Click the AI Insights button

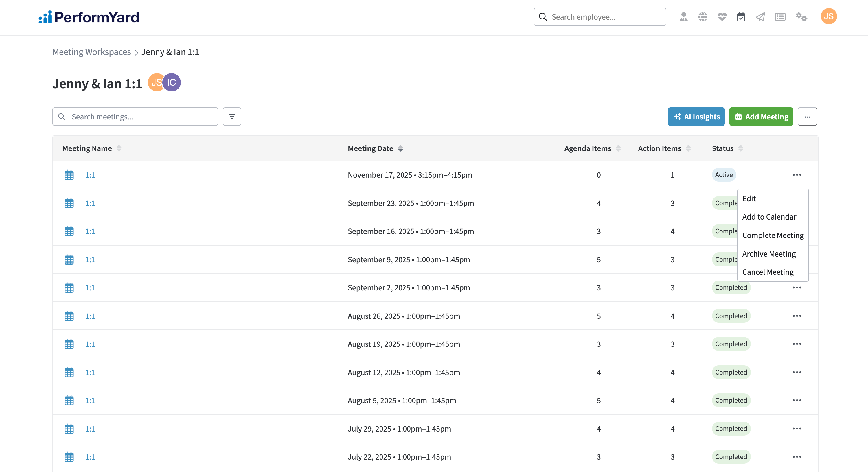696,117
